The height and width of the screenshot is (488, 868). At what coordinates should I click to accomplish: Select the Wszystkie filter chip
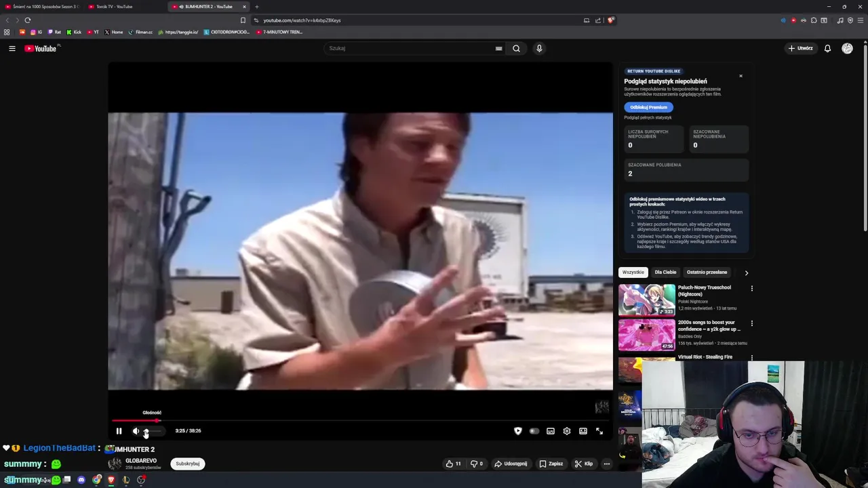tap(633, 272)
